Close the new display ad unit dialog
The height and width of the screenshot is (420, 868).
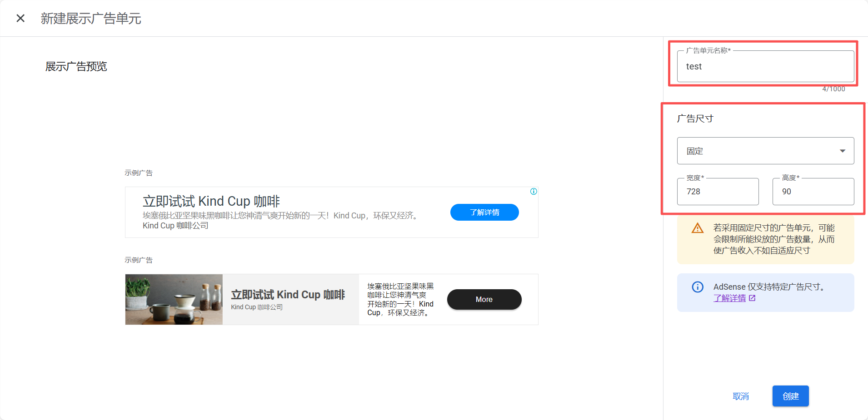coord(20,18)
